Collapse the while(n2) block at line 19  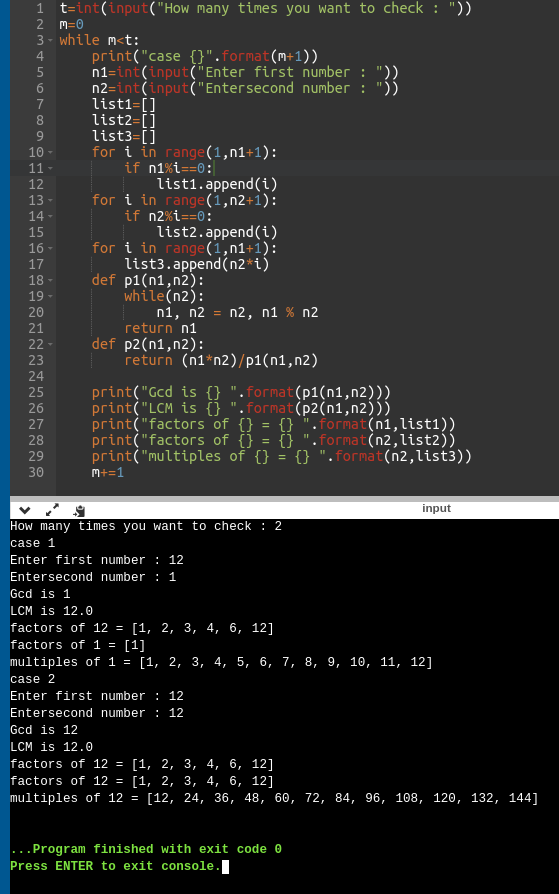[x=50, y=296]
